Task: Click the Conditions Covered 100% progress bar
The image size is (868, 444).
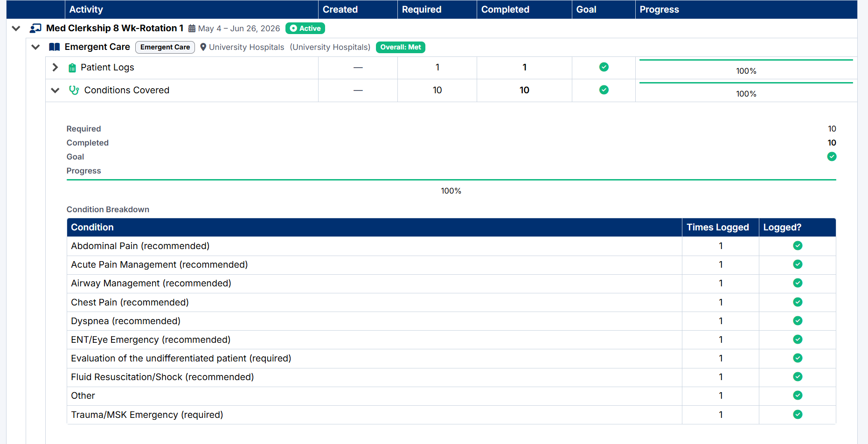Action: (746, 83)
